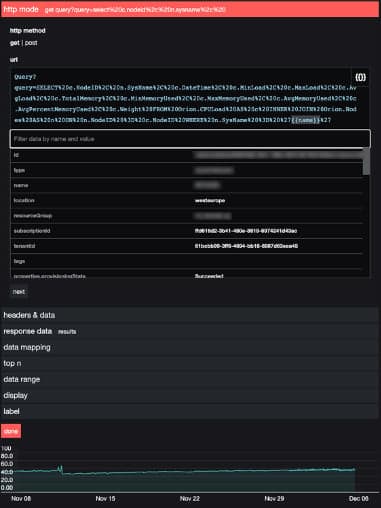Screen dimensions: 381x508
Task: Select the get http method
Action: point(15,43)
